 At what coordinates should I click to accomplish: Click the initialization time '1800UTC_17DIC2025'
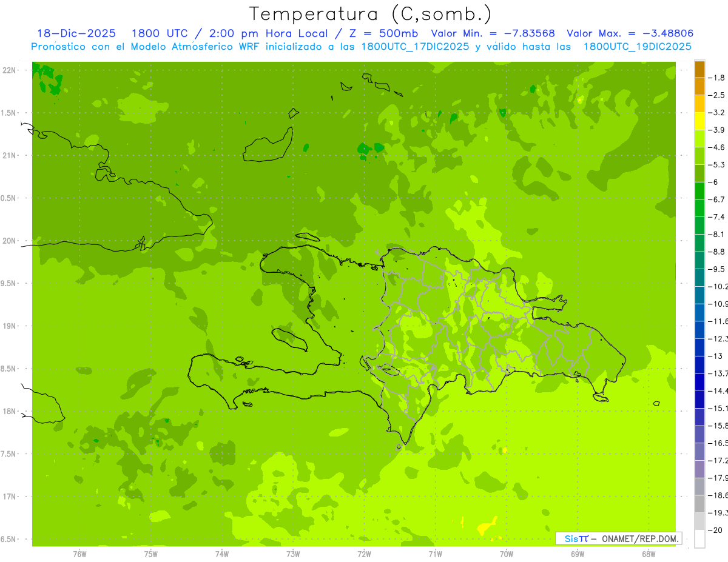tap(415, 47)
